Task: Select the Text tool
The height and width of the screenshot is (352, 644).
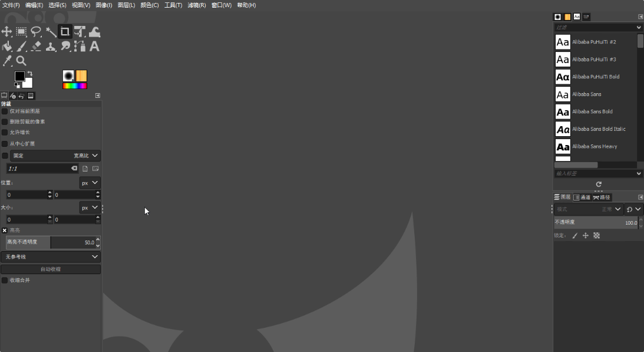Action: (x=94, y=47)
